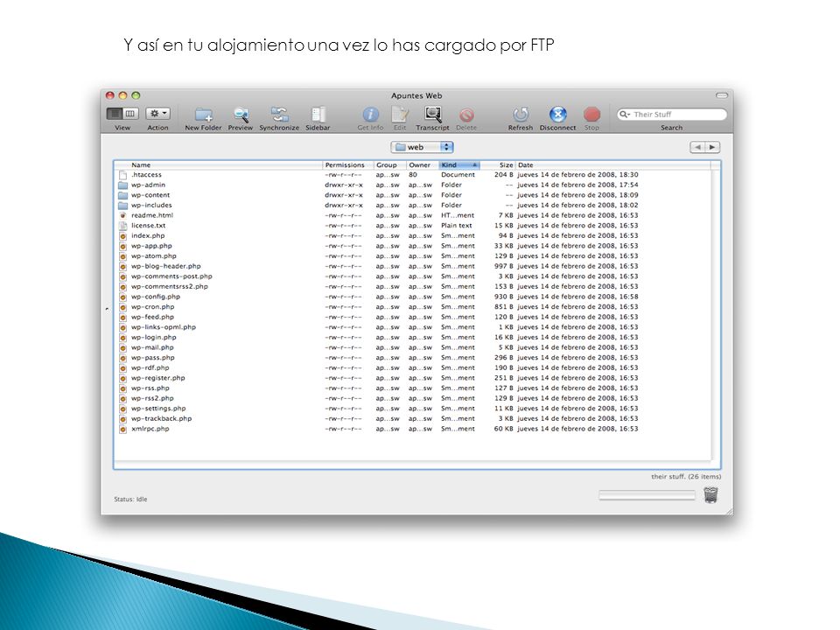Select wp-commentsrss2.php row
This screenshot has width=840, height=630.
click(x=412, y=287)
